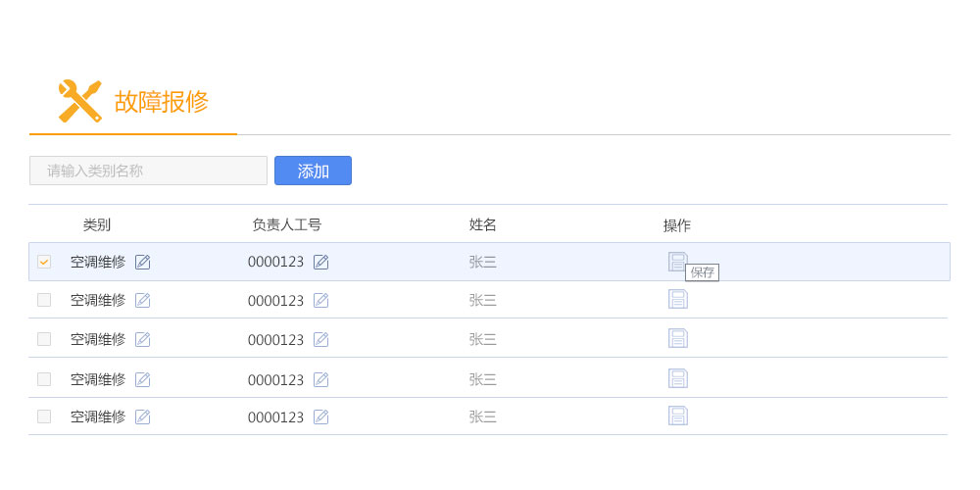Click the save icon in the third row

click(677, 338)
